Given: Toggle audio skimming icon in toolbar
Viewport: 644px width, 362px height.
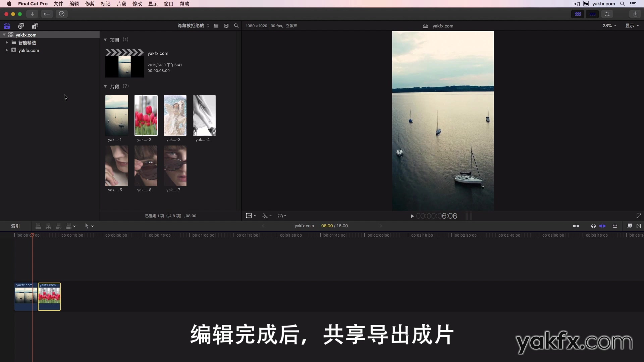Looking at the screenshot, I should point(593,226).
